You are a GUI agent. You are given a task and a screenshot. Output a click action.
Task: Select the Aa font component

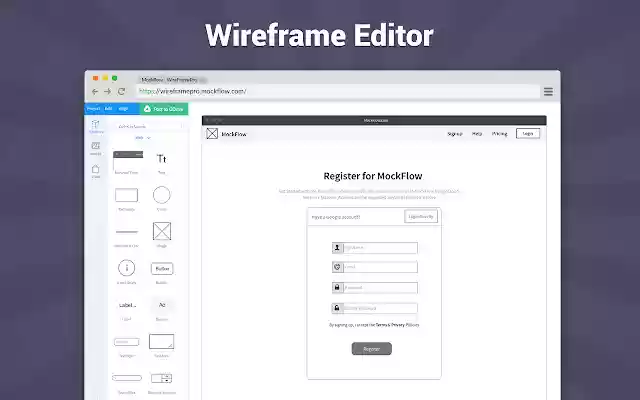[162, 309]
